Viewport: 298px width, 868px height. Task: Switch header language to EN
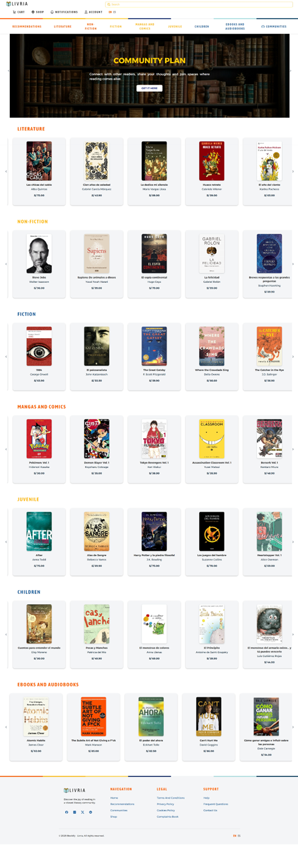coord(110,12)
